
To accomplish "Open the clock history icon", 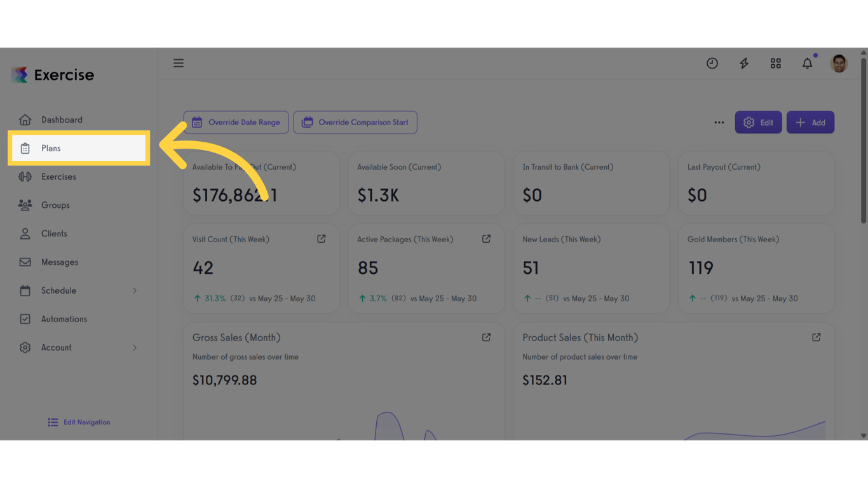I will 712,64.
